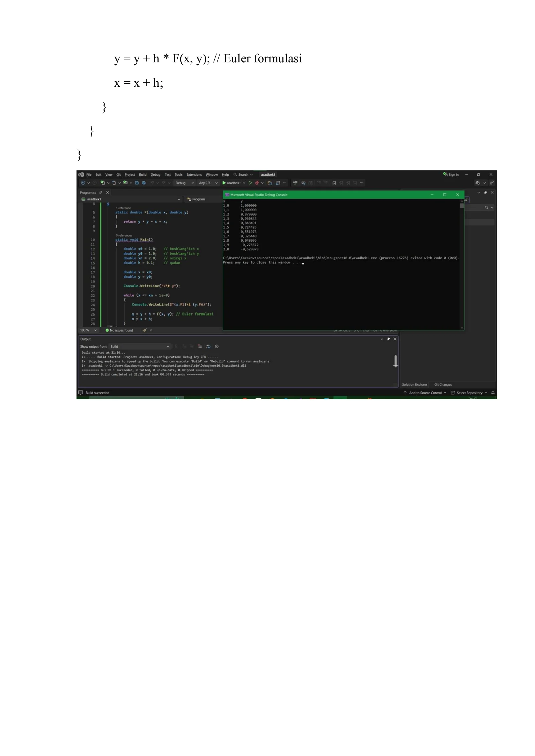This screenshot has height=756, width=535.
Task: Toggle word wrap in Output panel
Action: [x=209, y=347]
